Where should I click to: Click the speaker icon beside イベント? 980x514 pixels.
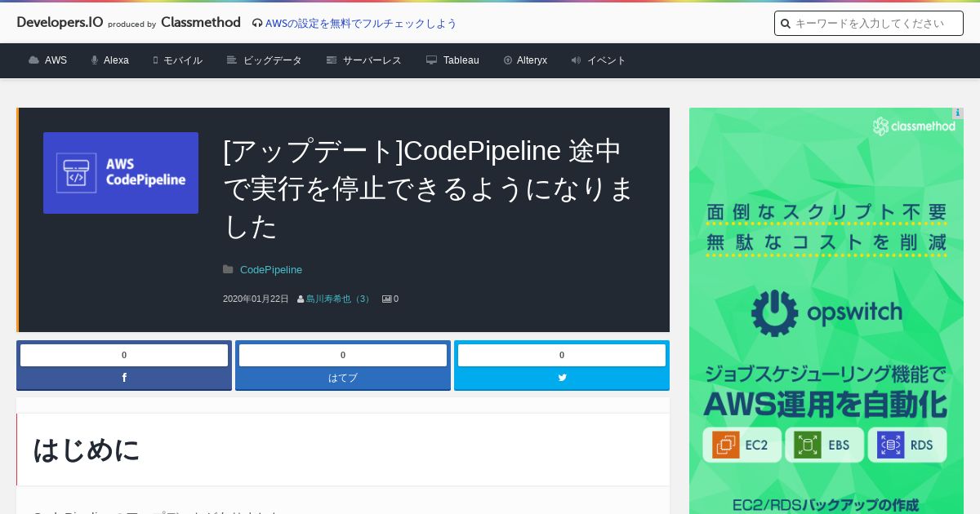pyautogui.click(x=576, y=60)
